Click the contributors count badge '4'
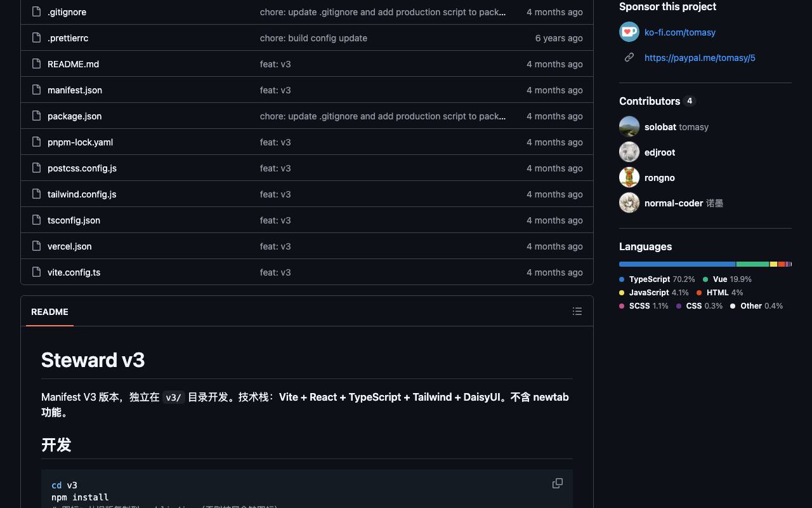This screenshot has height=508, width=812. [x=690, y=101]
